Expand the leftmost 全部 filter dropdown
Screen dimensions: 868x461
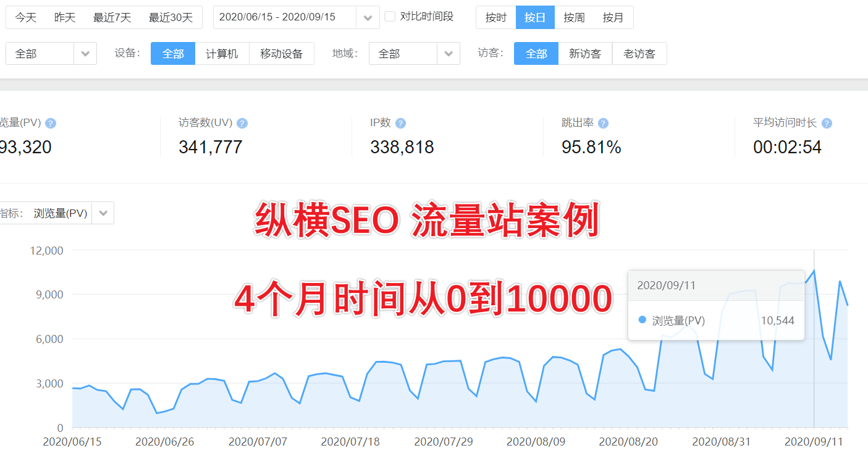click(x=85, y=53)
